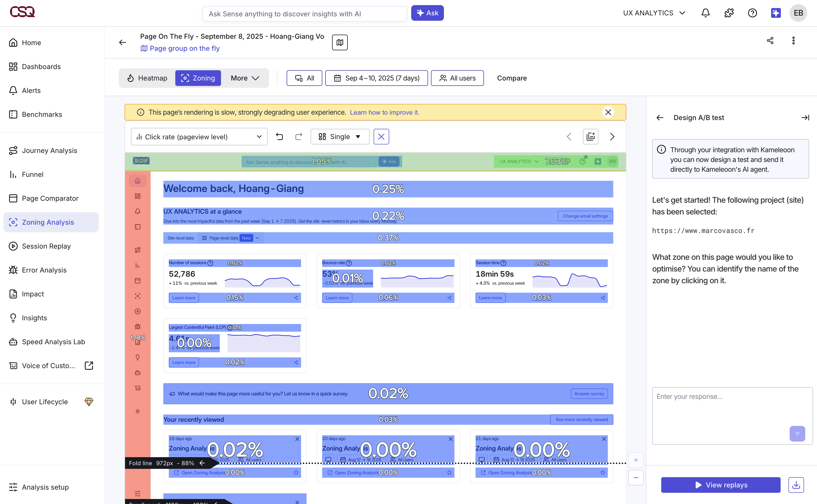The width and height of the screenshot is (817, 504).
Task: Open notifications bell icon
Action: (x=705, y=13)
